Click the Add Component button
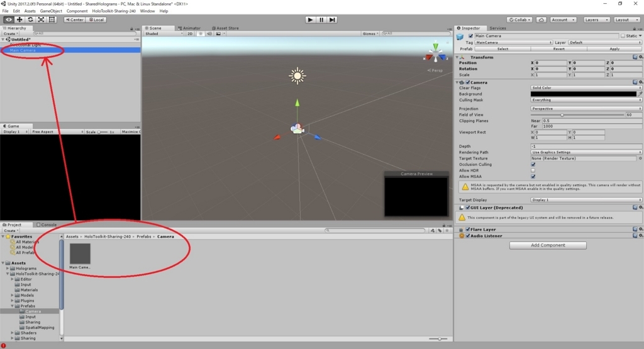 [x=548, y=245]
